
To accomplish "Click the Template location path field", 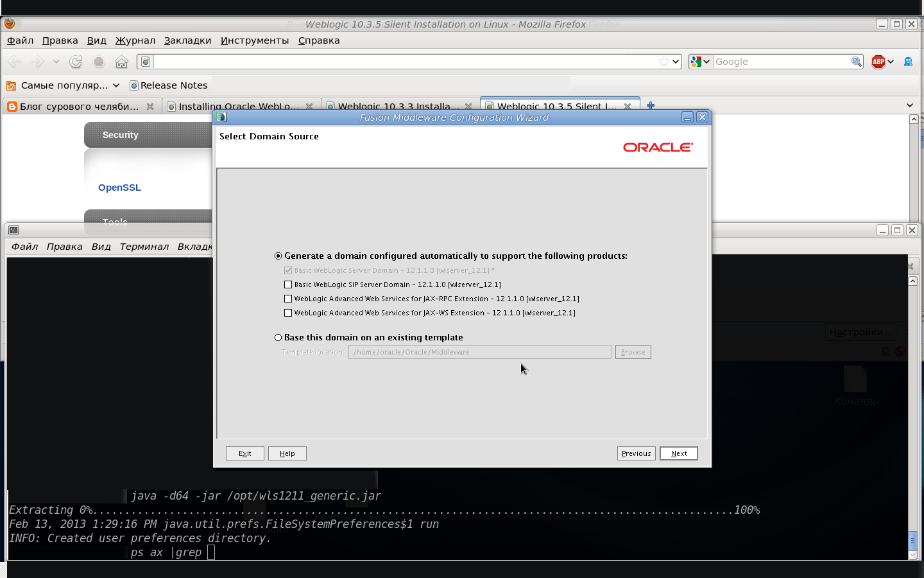I will tap(480, 352).
